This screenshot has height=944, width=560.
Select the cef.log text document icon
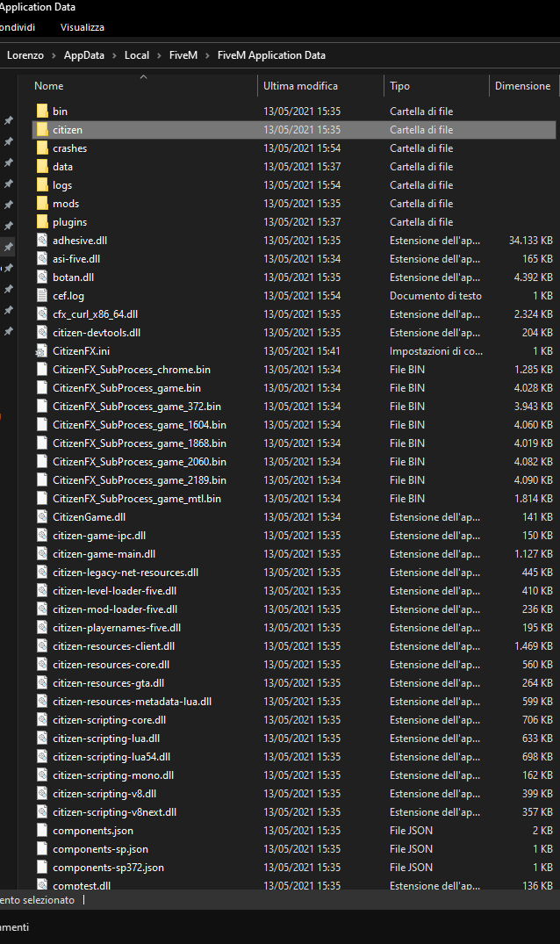pos(42,296)
